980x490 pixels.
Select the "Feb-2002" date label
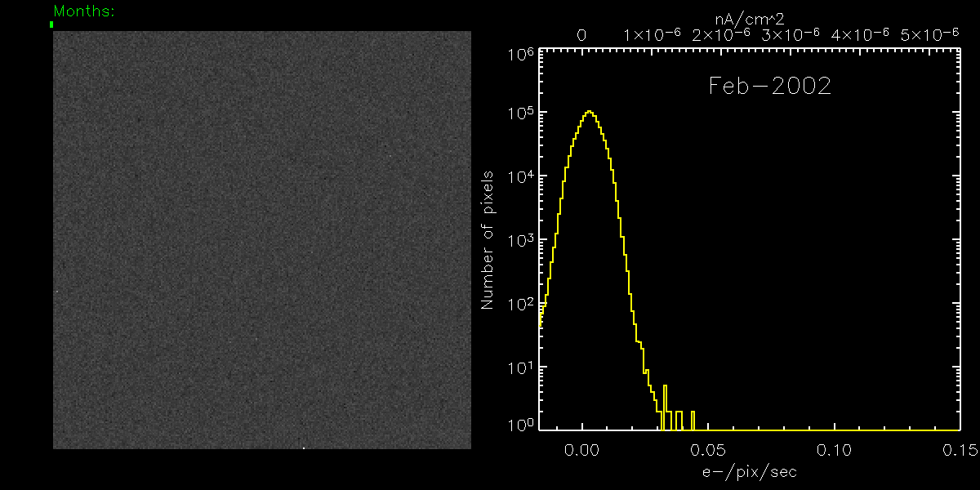click(x=769, y=86)
